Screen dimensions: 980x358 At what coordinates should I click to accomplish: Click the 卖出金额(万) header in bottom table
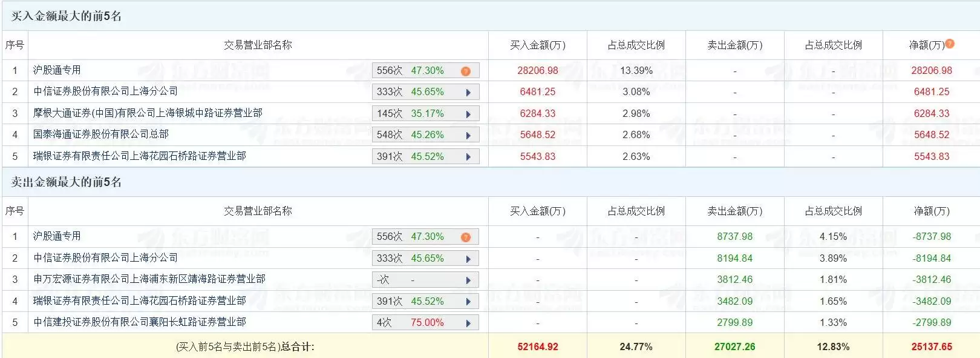click(x=734, y=211)
